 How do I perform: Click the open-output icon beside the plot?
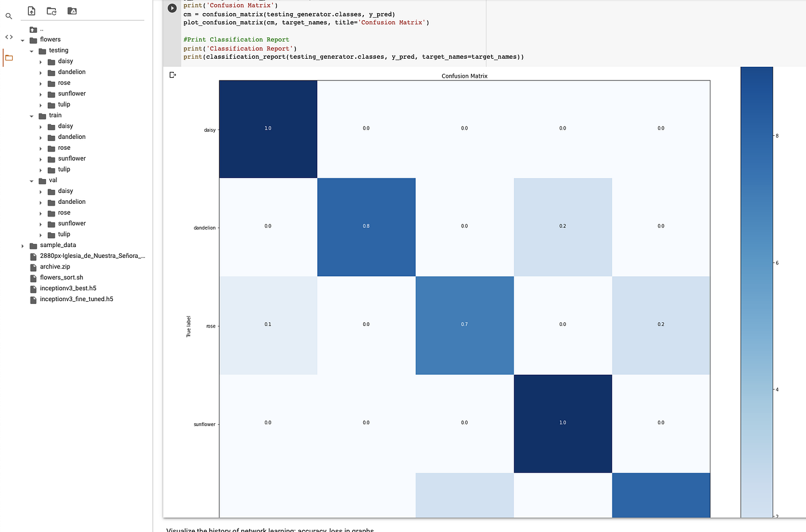172,74
